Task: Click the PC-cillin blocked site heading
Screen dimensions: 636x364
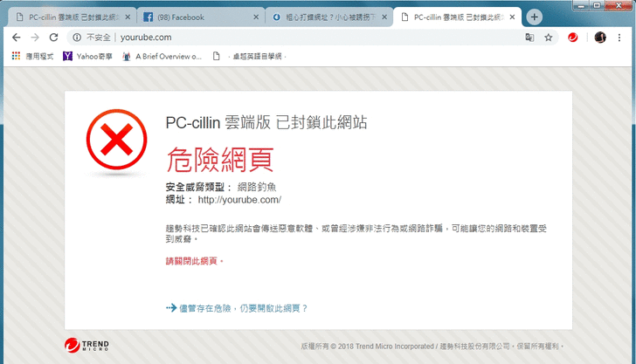Action: tap(266, 122)
